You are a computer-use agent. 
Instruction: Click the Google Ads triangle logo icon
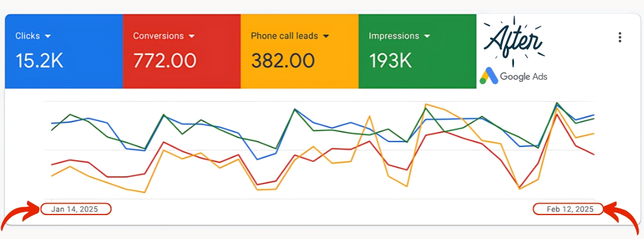click(x=489, y=76)
